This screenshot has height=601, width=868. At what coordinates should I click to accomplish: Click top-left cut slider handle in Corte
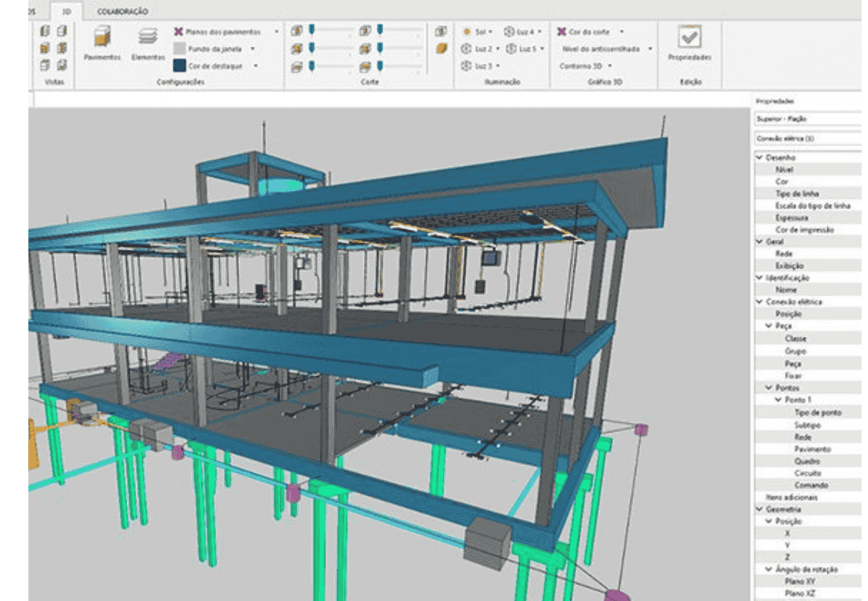pyautogui.click(x=312, y=29)
